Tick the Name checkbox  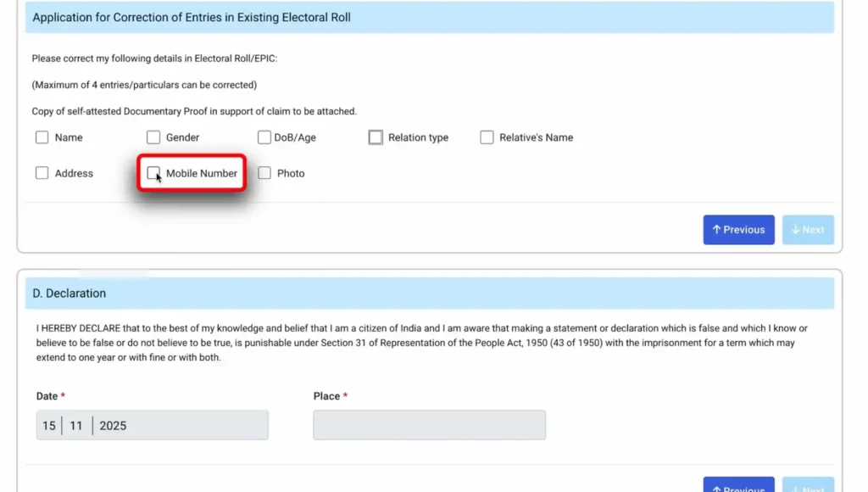point(42,137)
